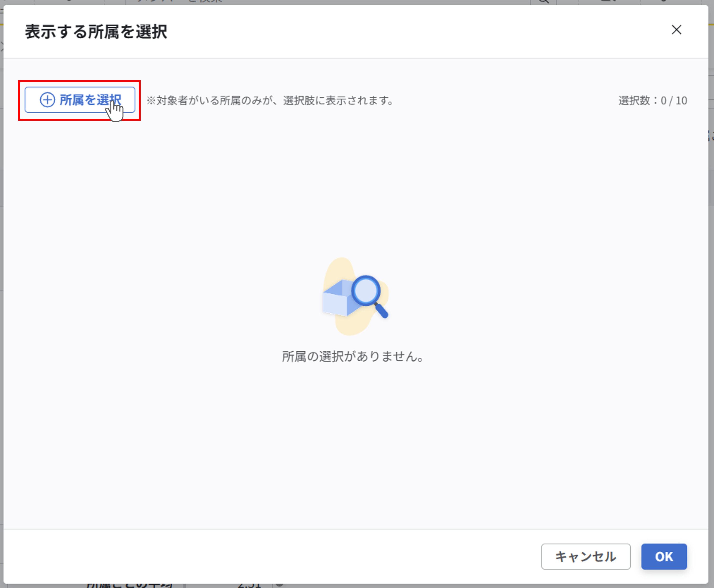The height and width of the screenshot is (588, 714).
Task: Click the note ※対象者がいる所属のみが、選択肢に表示されます。
Action: click(x=270, y=100)
